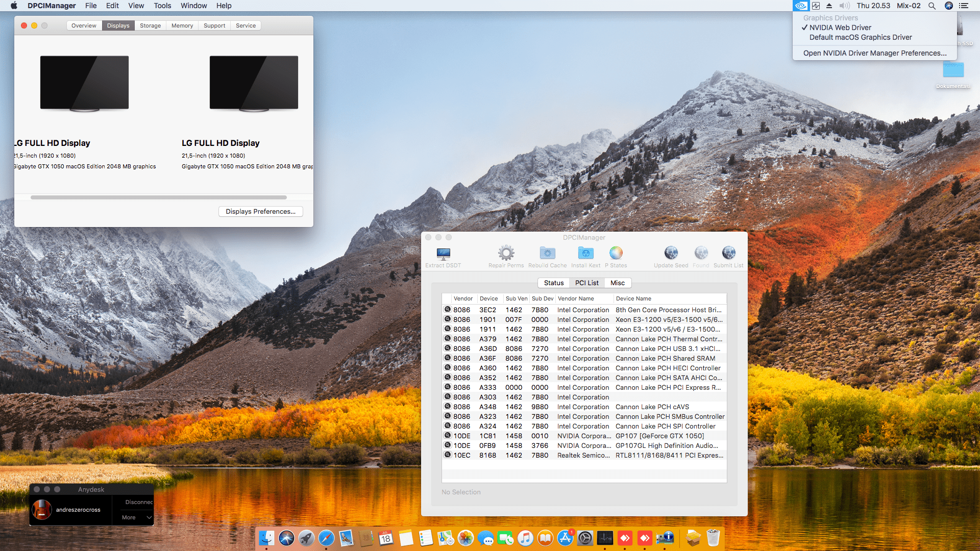
Task: Click the Extract DSDT toolbar icon
Action: point(443,254)
